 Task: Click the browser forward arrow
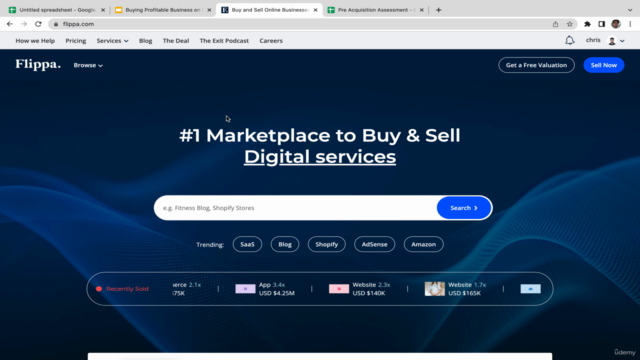24,24
